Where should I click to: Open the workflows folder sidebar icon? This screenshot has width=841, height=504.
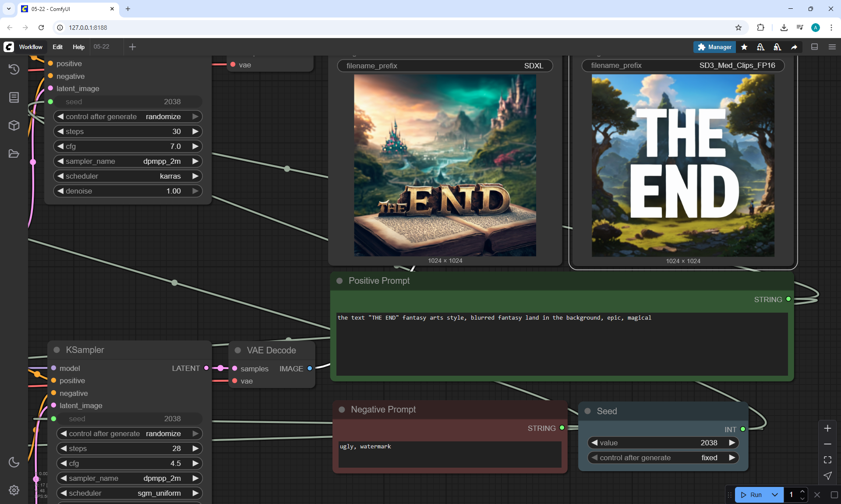point(14,154)
